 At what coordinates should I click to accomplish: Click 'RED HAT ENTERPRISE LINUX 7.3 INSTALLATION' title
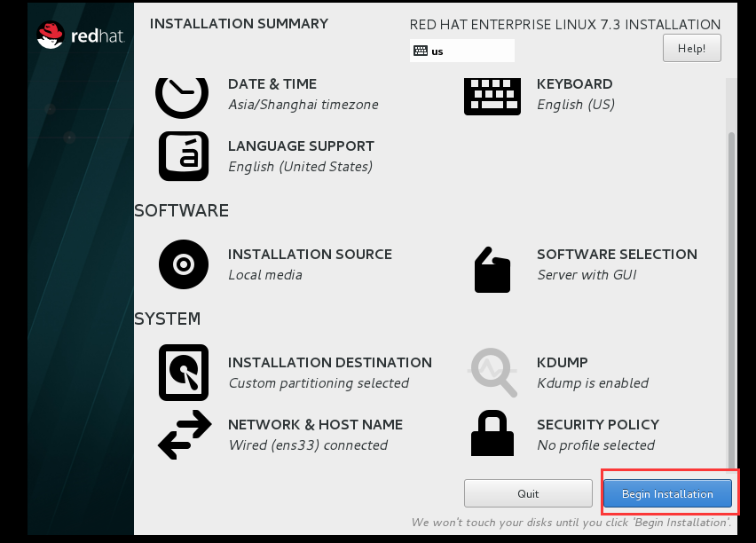(x=565, y=25)
